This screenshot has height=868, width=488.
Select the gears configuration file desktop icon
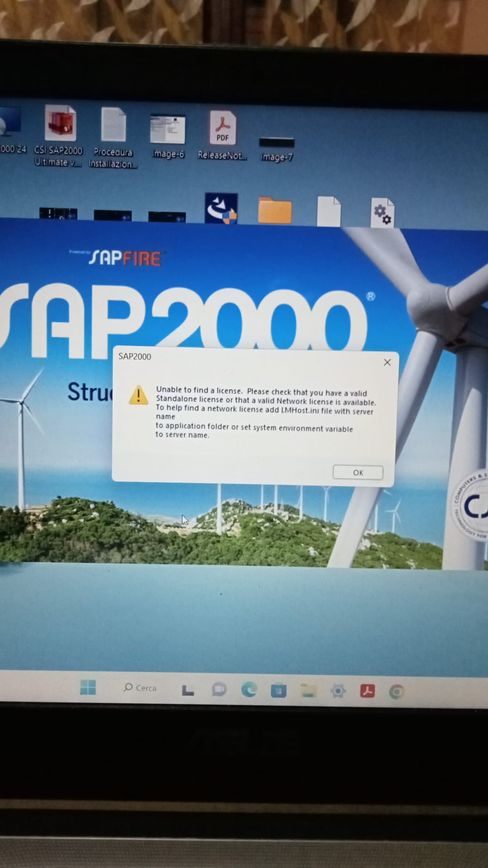point(382,212)
